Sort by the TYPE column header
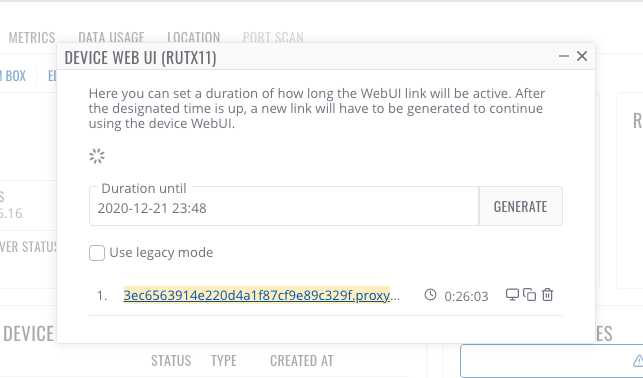This screenshot has width=643, height=378. pyautogui.click(x=224, y=361)
